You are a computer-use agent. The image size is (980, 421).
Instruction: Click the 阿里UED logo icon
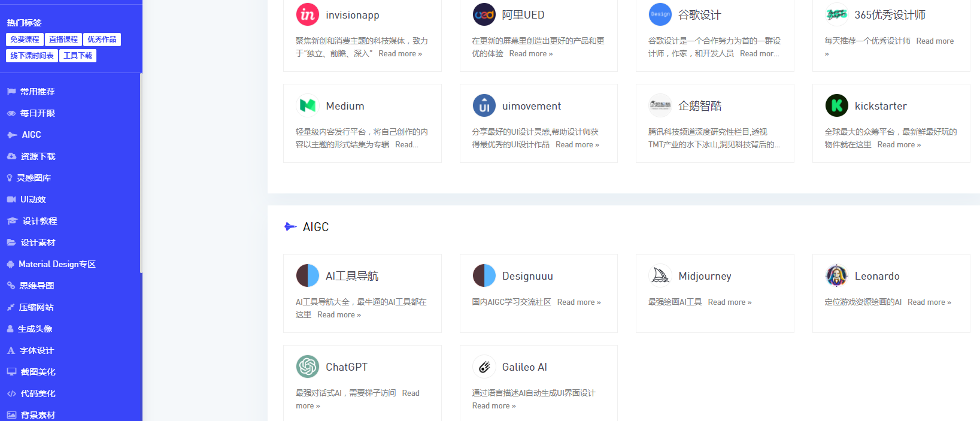tap(484, 14)
